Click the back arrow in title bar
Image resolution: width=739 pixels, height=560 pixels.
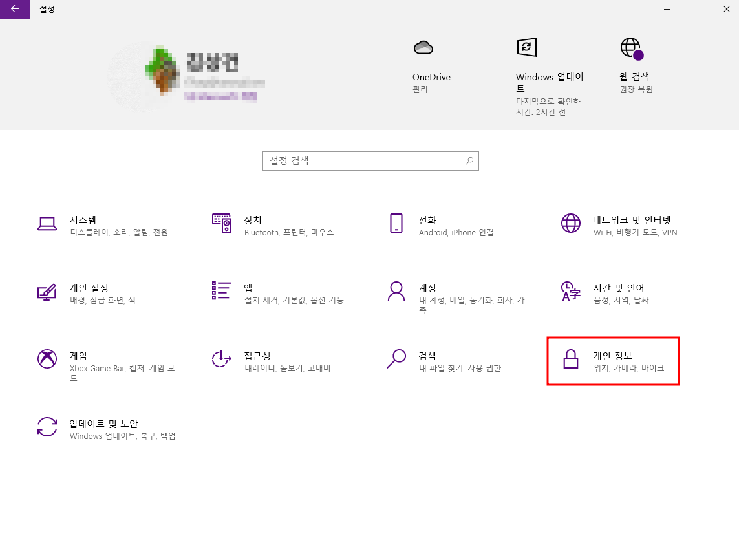pos(15,9)
